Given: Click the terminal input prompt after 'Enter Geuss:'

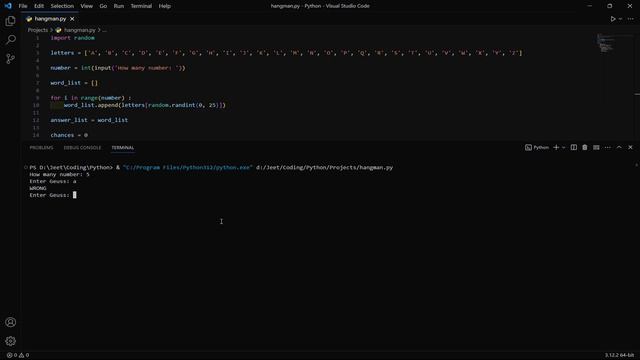Looking at the screenshot, I should click(75, 195).
